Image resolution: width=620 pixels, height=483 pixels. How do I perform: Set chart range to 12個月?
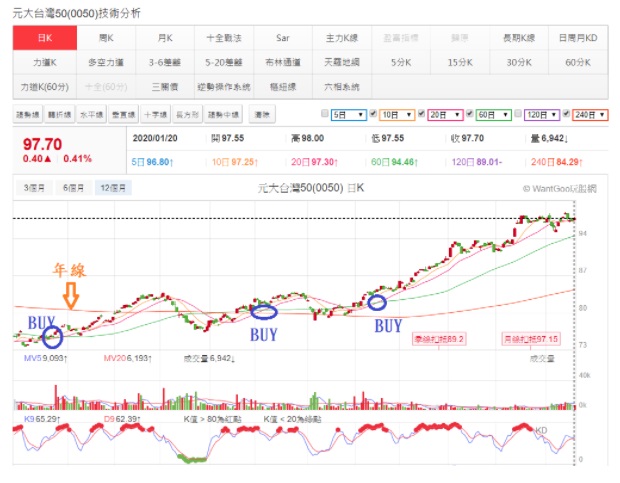(x=113, y=188)
